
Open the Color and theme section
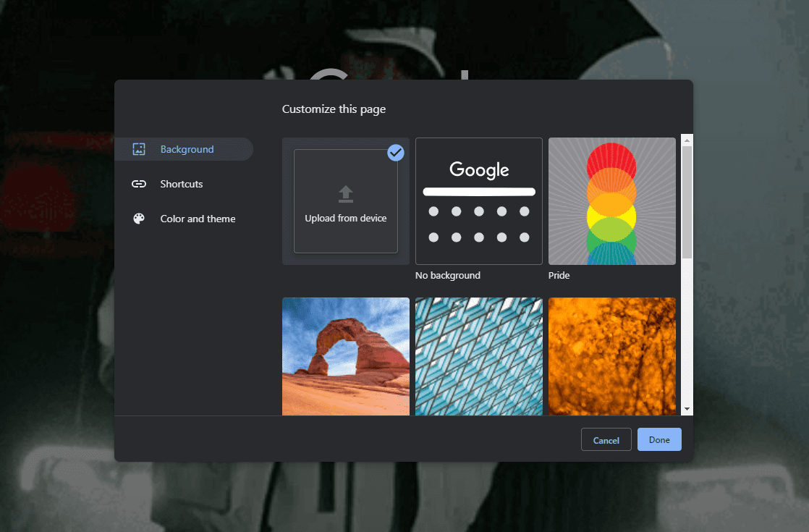[184, 219]
